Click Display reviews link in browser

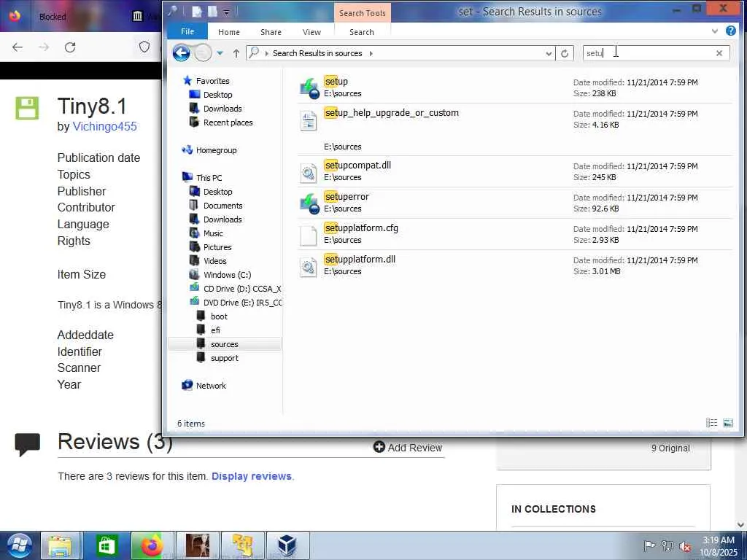251,476
